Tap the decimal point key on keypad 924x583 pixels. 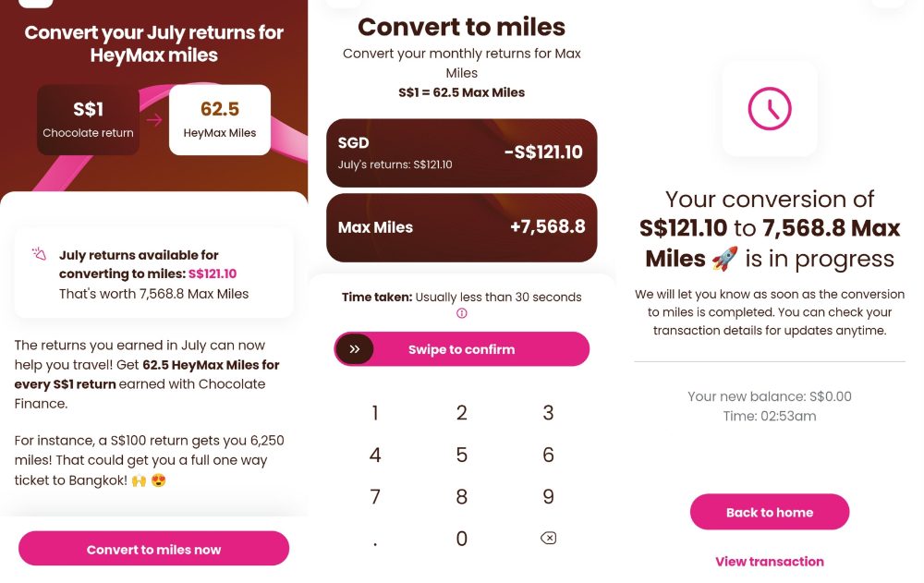pos(375,543)
